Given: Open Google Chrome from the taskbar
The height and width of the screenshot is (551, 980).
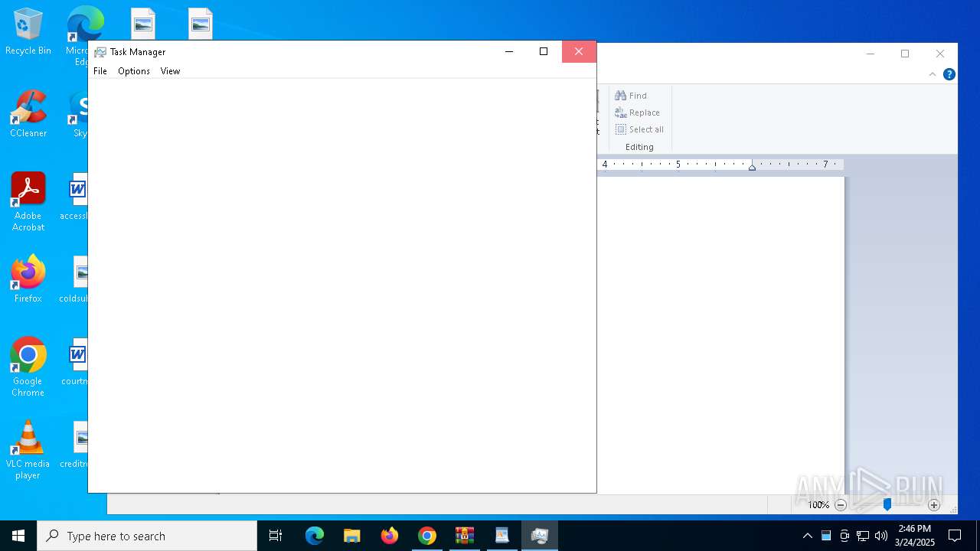Looking at the screenshot, I should click(x=427, y=536).
